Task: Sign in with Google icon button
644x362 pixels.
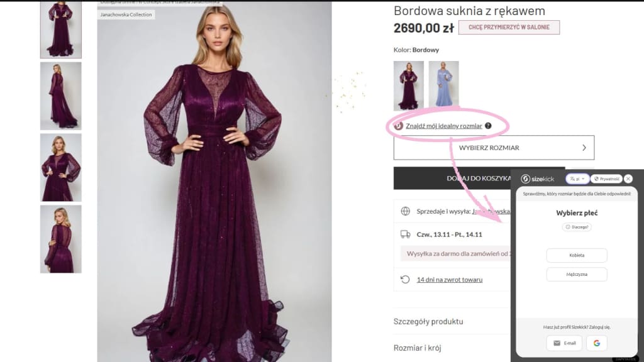Action: pos(596,343)
